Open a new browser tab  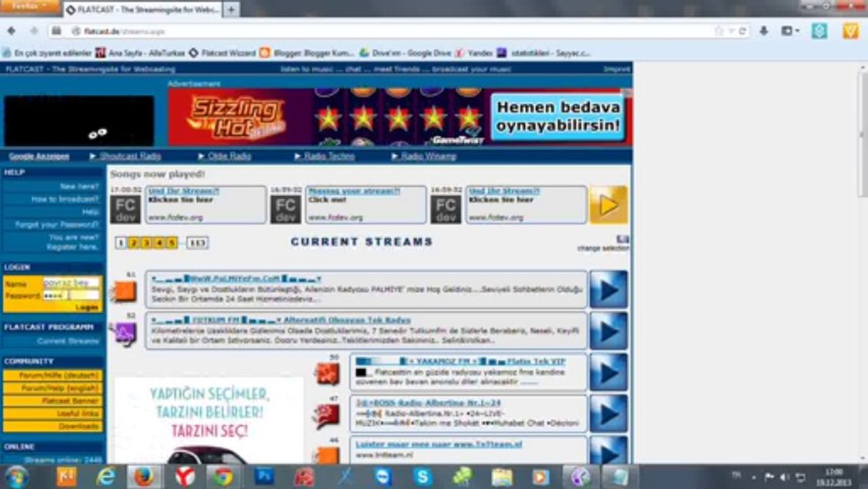[231, 10]
